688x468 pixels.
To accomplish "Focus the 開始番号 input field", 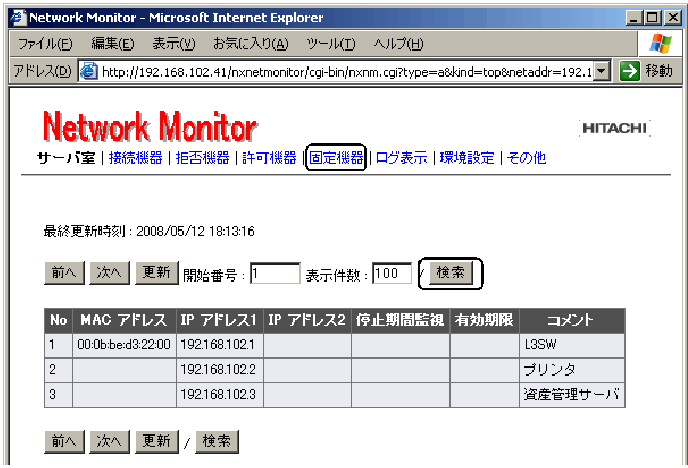I will pos(275,274).
